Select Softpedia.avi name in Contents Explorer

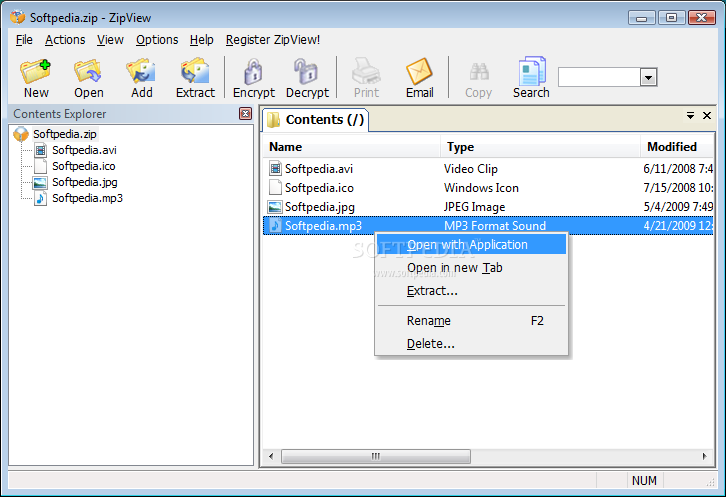point(84,150)
